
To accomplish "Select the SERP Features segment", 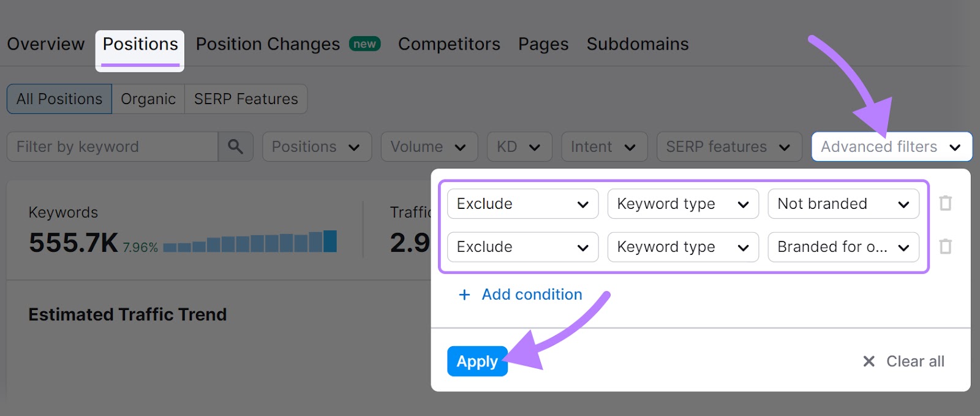I will coord(244,99).
